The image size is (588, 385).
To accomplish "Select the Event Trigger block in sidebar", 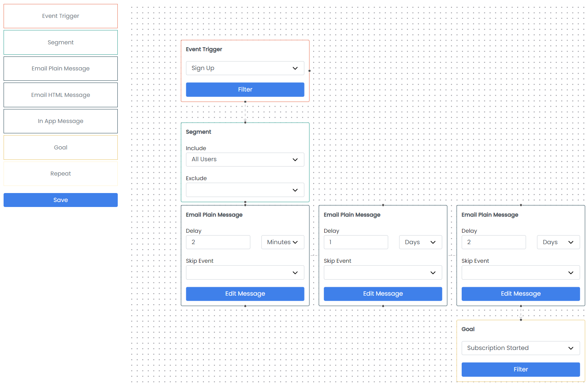I will pyautogui.click(x=60, y=16).
